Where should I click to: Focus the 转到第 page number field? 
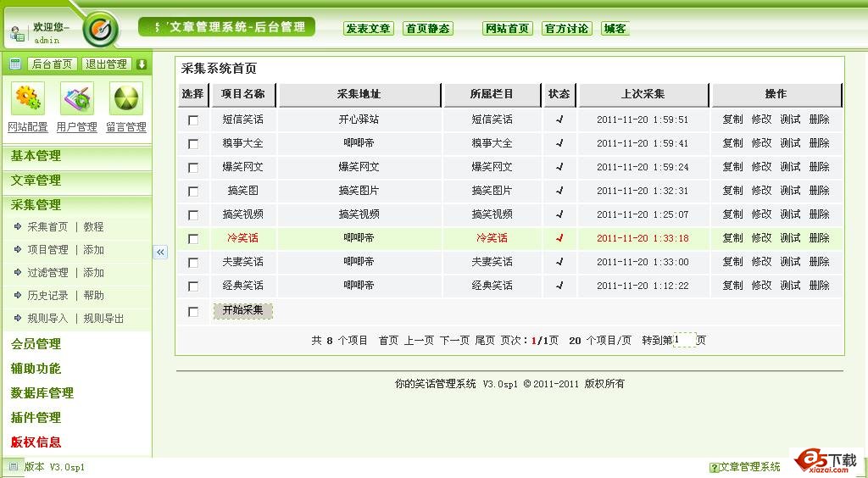coord(685,340)
